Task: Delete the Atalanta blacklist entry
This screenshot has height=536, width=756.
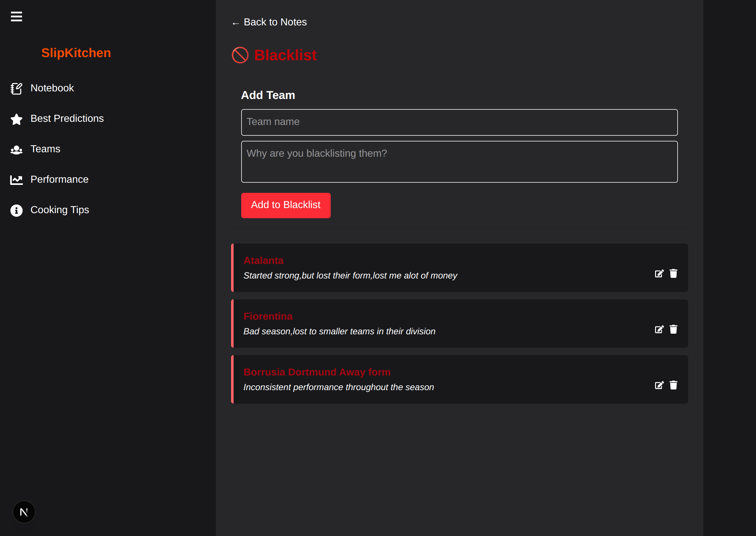Action: click(673, 274)
